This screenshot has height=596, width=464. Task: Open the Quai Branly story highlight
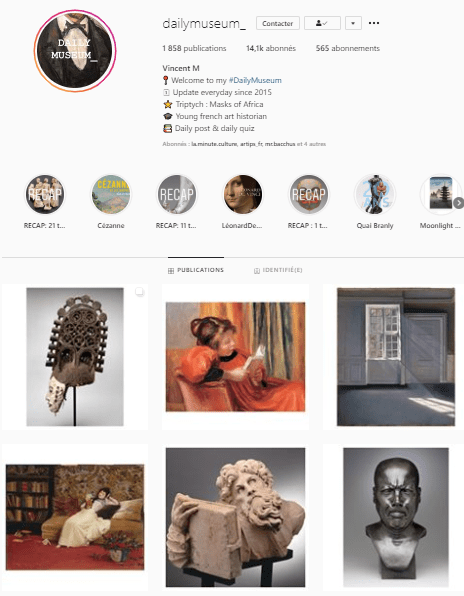pos(375,194)
